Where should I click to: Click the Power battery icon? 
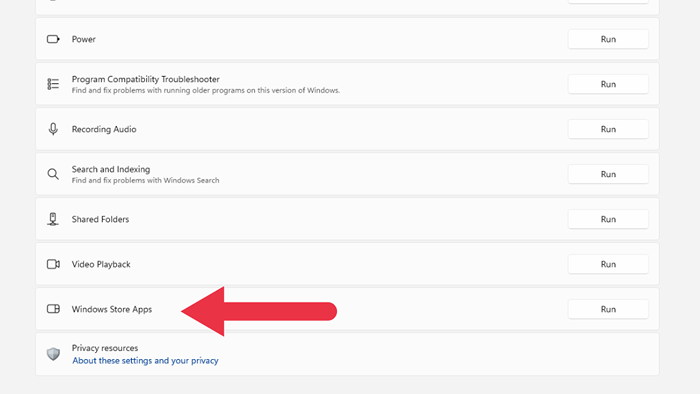coord(53,39)
